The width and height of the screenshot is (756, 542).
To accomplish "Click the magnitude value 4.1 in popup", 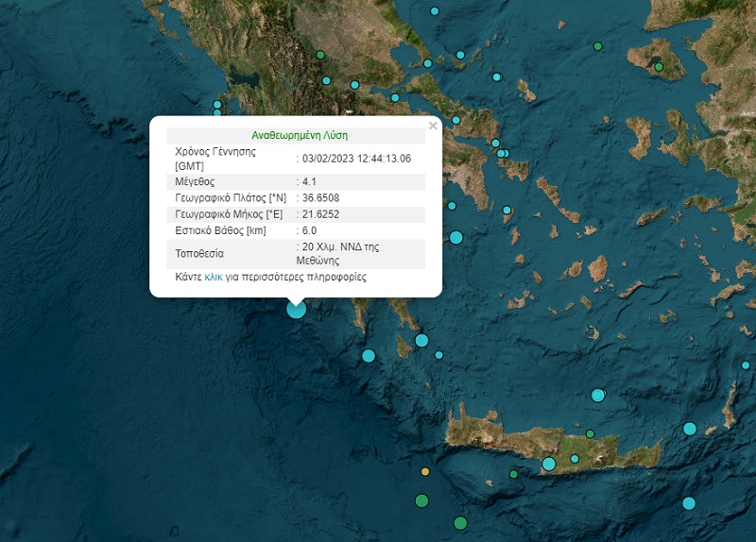I will tap(309, 181).
